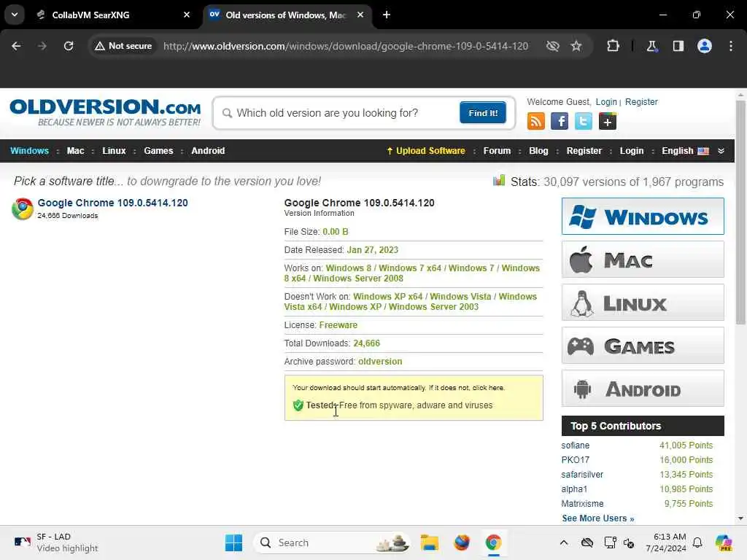Open the Chrome profile avatar
This screenshot has width=747, height=560.
click(x=705, y=46)
